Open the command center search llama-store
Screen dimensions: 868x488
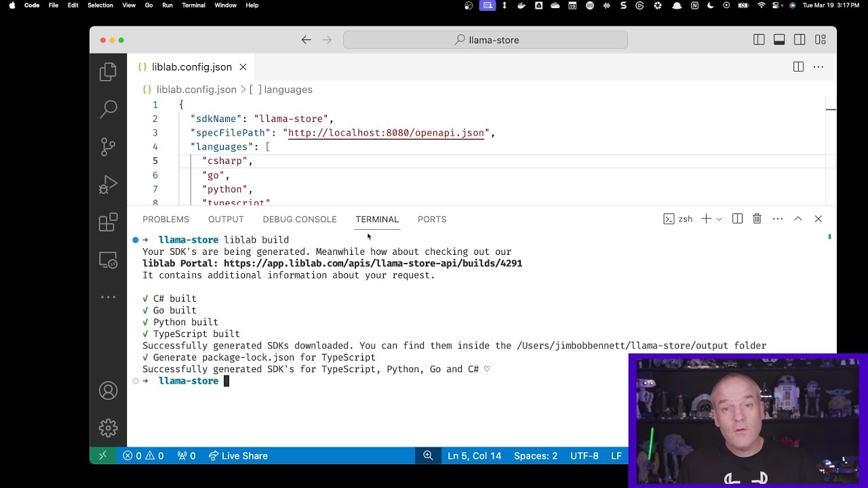tap(486, 40)
